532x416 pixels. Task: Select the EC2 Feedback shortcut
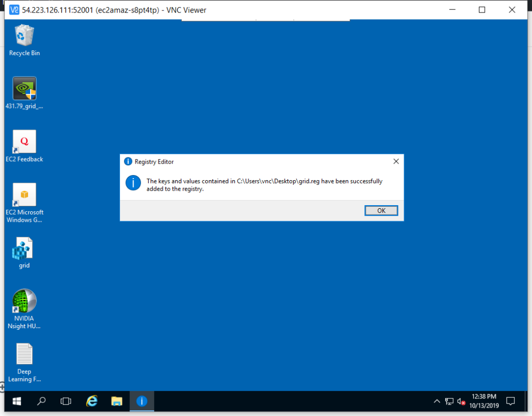(24, 142)
